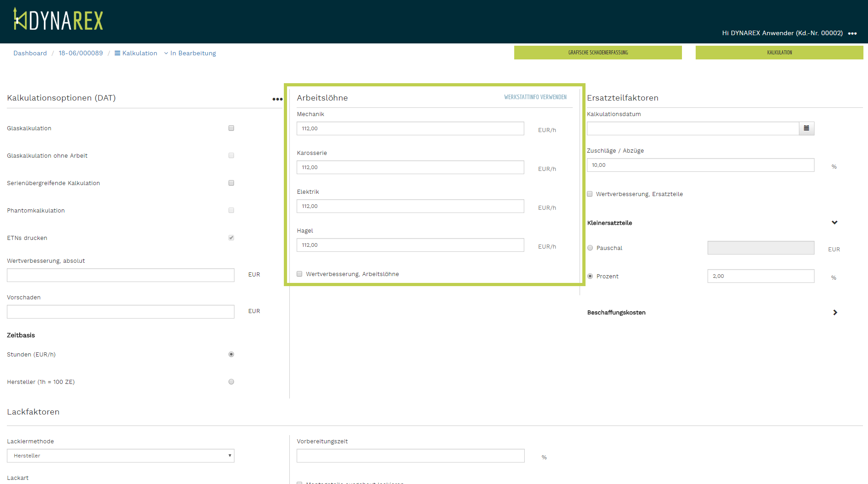Enable the Glaskalkulation checkbox
The height and width of the screenshot is (484, 868).
tap(231, 128)
